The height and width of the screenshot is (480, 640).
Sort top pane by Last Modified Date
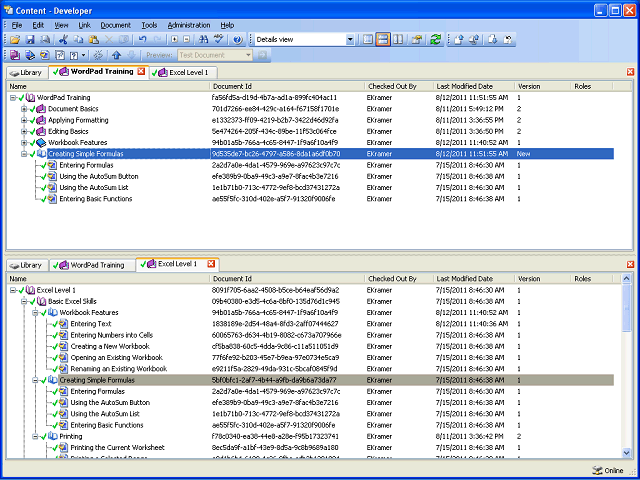[x=473, y=87]
